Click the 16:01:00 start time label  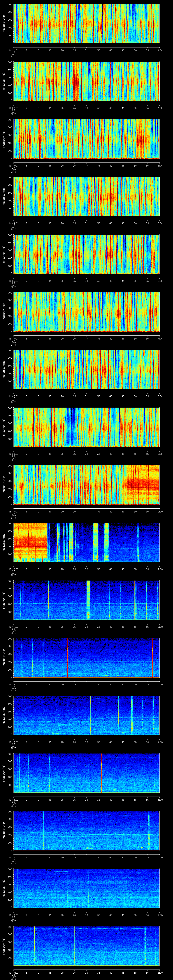pyautogui.click(x=13, y=50)
